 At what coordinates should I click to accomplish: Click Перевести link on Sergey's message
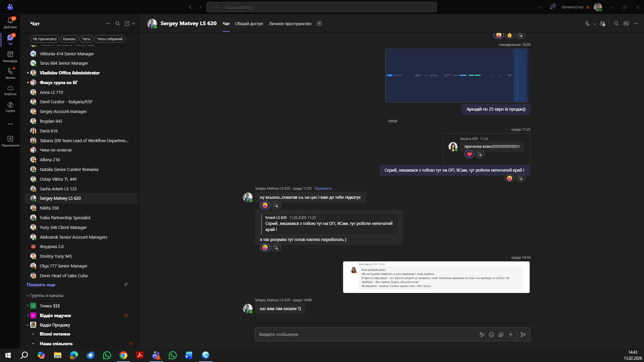(323, 188)
